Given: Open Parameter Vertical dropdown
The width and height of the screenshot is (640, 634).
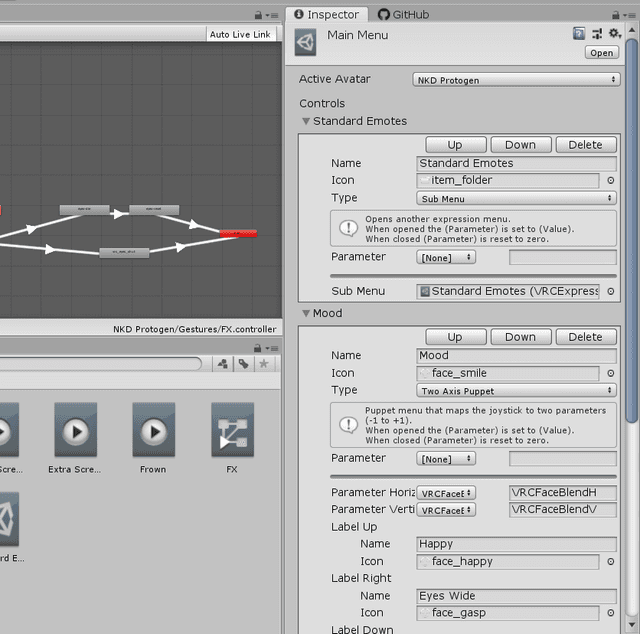Looking at the screenshot, I should click(446, 510).
